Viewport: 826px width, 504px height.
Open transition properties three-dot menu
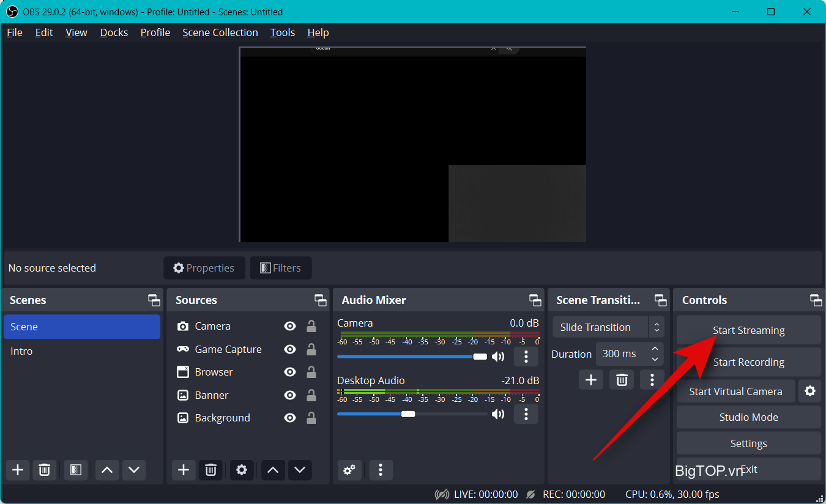click(x=652, y=380)
